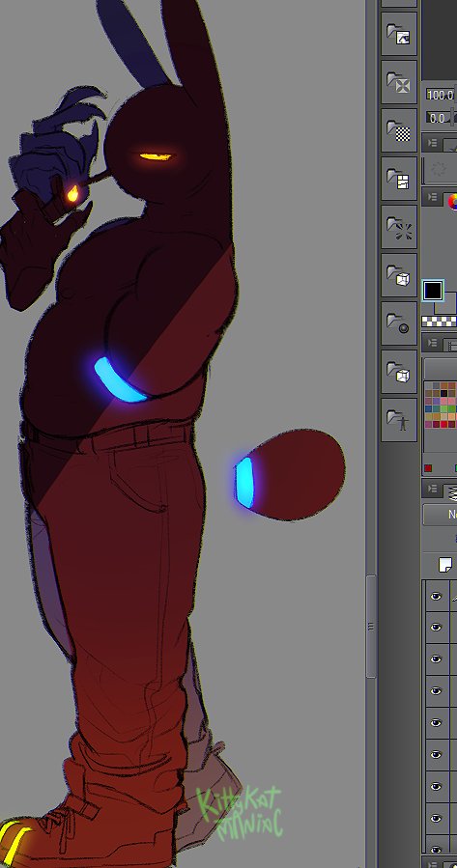Open the checkerboard tone material folder

pyautogui.click(x=399, y=130)
